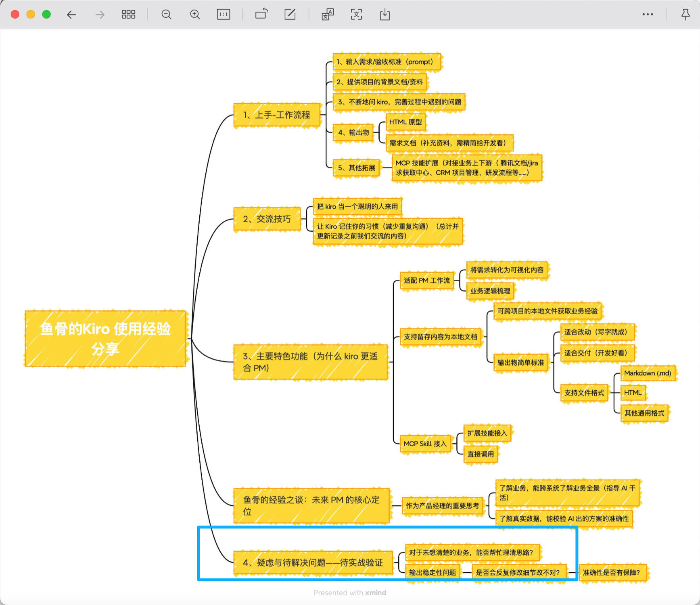This screenshot has width=700, height=605.
Task: Extract text from image with OCR icon
Action: coord(356,15)
